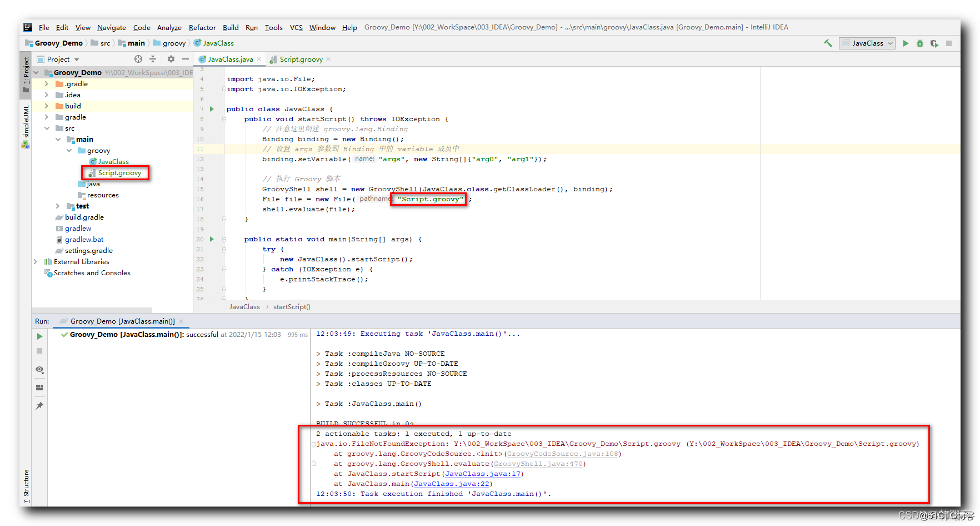The image size is (980, 526).
Task: Start debugging with the Debug icon
Action: click(x=920, y=43)
